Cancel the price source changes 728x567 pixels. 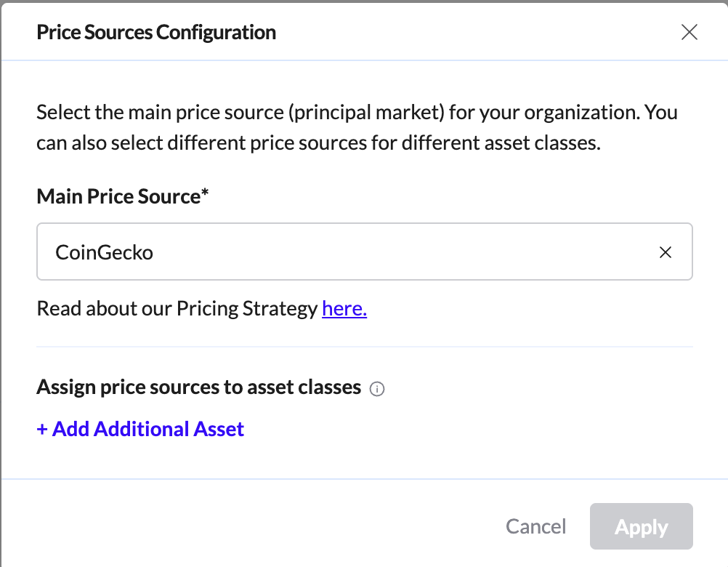click(x=535, y=526)
